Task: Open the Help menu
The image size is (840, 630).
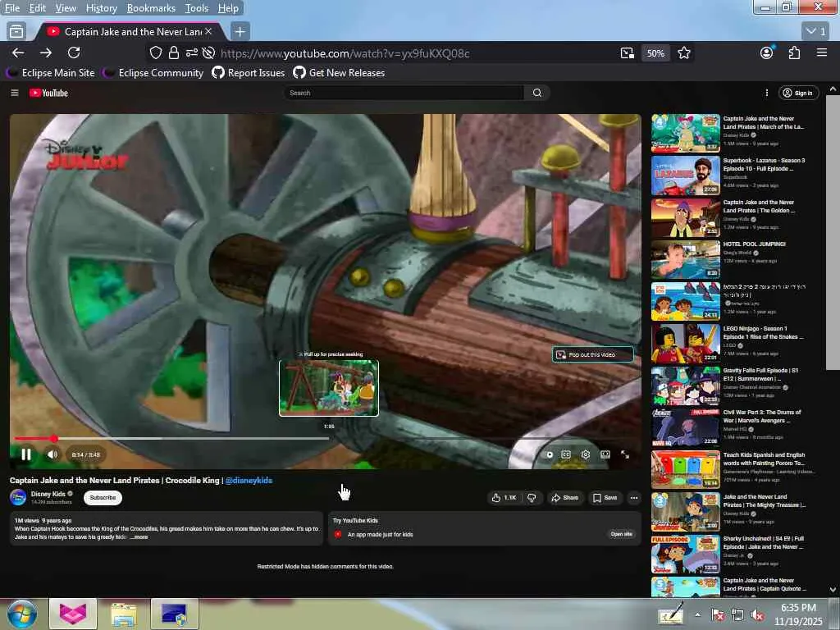Action: tap(228, 8)
